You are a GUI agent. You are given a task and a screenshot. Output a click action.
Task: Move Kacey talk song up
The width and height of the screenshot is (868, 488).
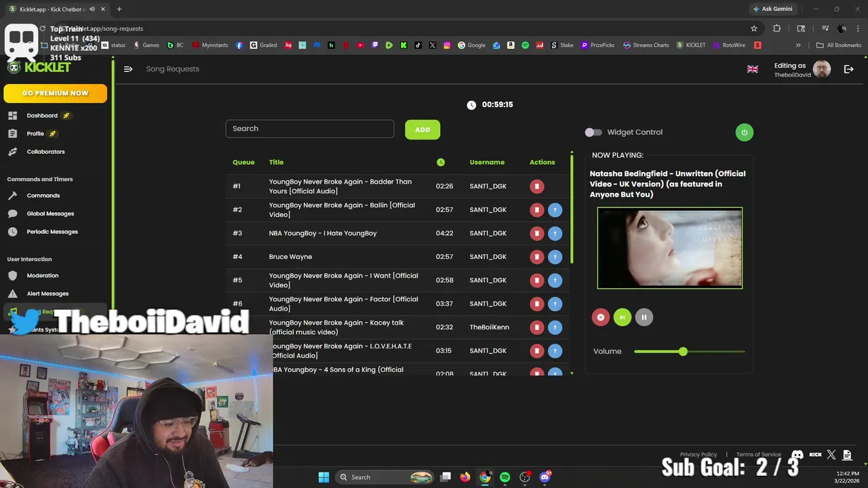[555, 327]
